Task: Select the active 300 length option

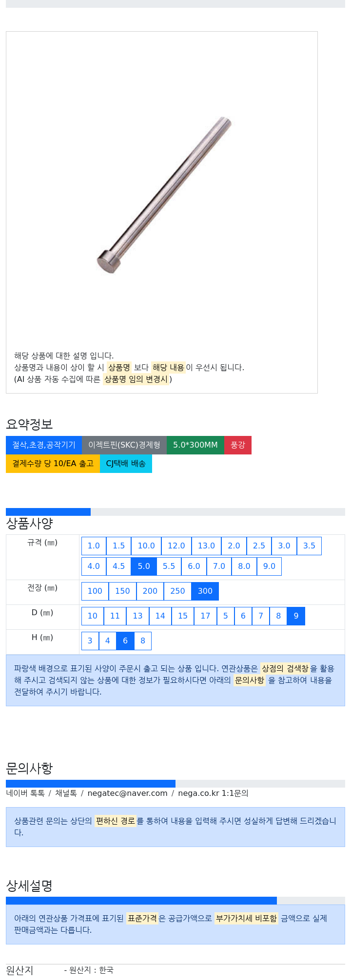Action: (205, 591)
